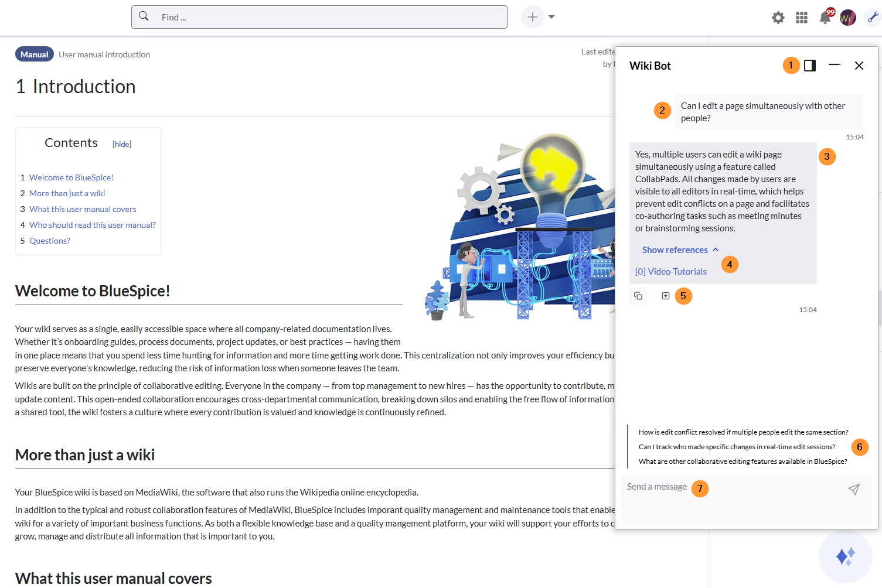Jump to 'What this user manual covers'
Image resolution: width=882 pixels, height=588 pixels.
(x=83, y=209)
